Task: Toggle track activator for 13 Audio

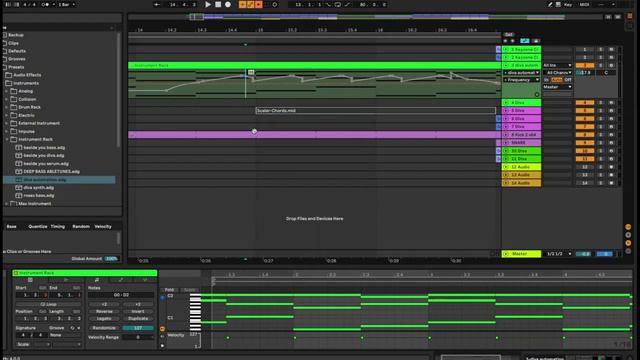Action: pos(584,175)
